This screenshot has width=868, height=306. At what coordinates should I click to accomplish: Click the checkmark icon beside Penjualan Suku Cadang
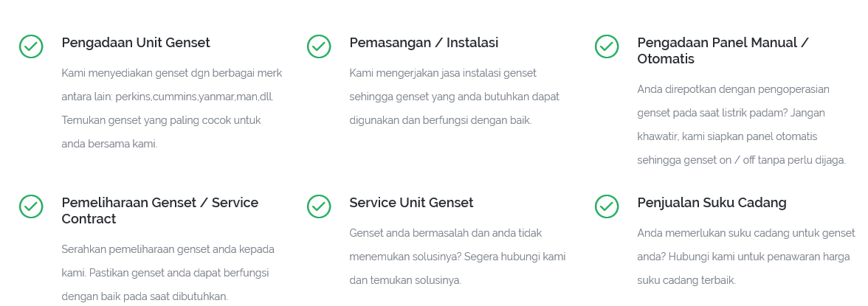pyautogui.click(x=607, y=206)
